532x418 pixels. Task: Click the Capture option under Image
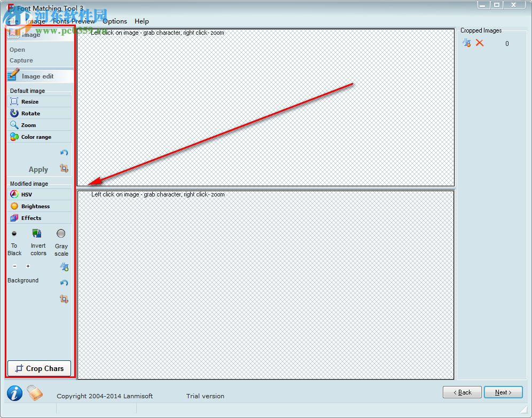click(20, 60)
